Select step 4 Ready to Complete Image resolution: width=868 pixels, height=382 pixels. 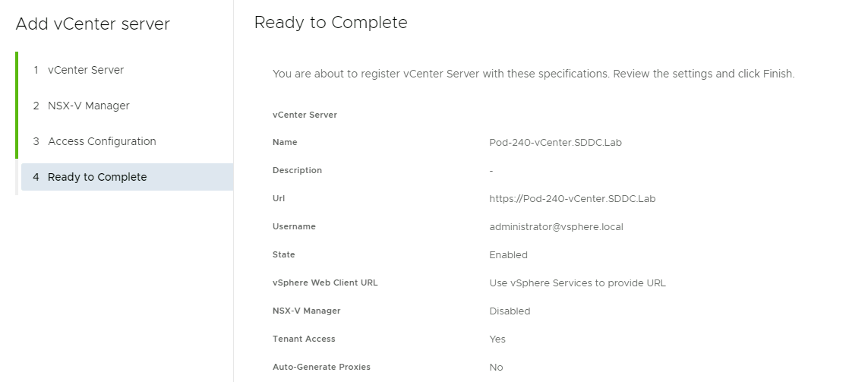tap(96, 177)
